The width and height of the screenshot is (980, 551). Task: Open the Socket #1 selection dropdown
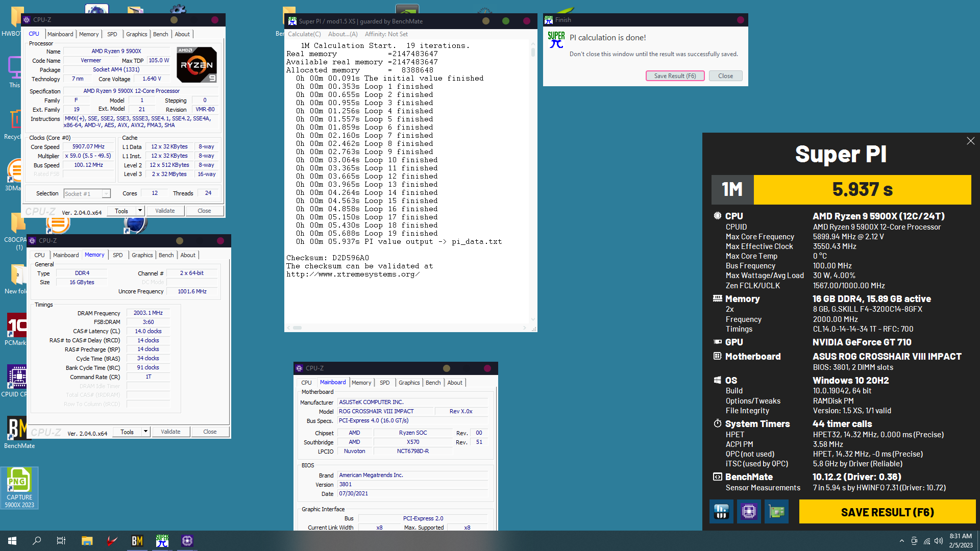[87, 194]
